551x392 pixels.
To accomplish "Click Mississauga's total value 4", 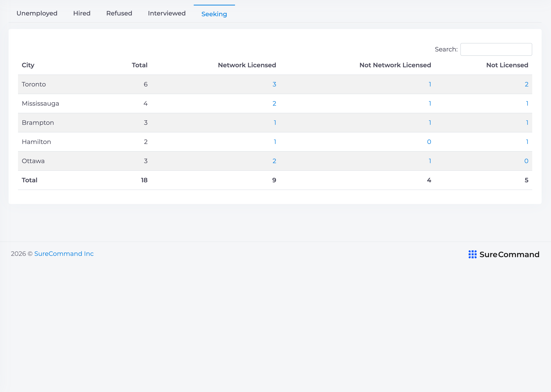I will pyautogui.click(x=146, y=103).
